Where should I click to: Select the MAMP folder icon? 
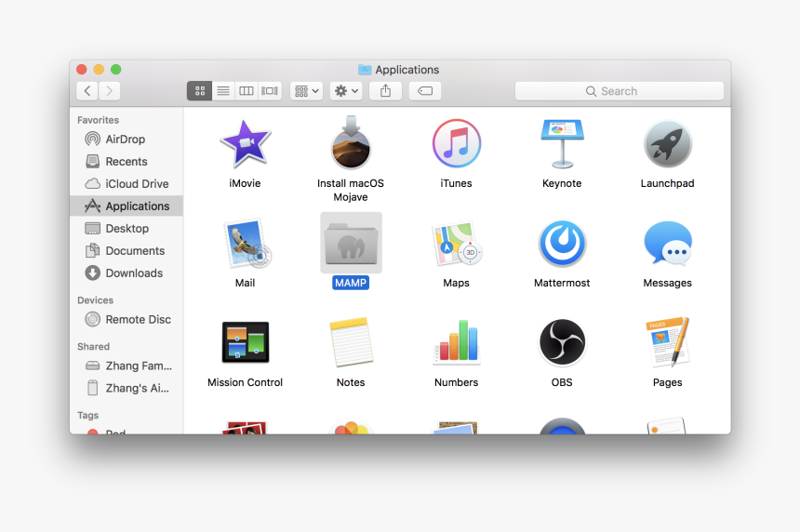351,244
